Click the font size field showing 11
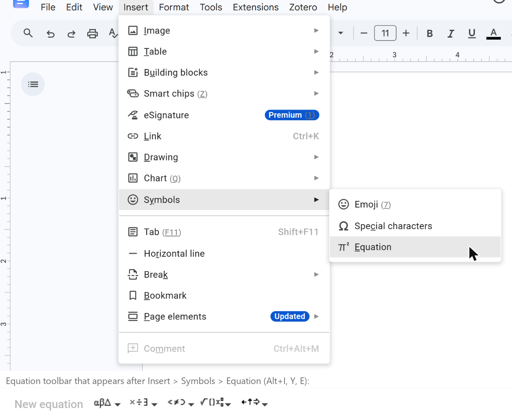 [x=385, y=33]
